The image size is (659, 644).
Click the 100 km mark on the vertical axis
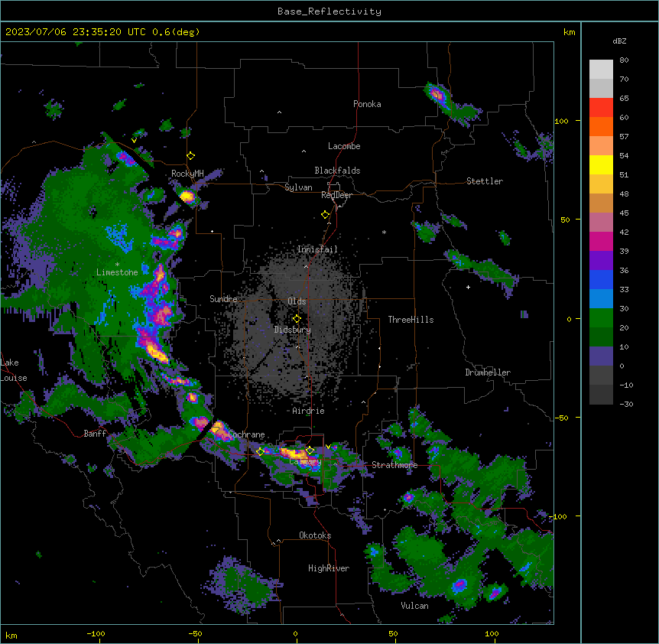click(x=561, y=121)
